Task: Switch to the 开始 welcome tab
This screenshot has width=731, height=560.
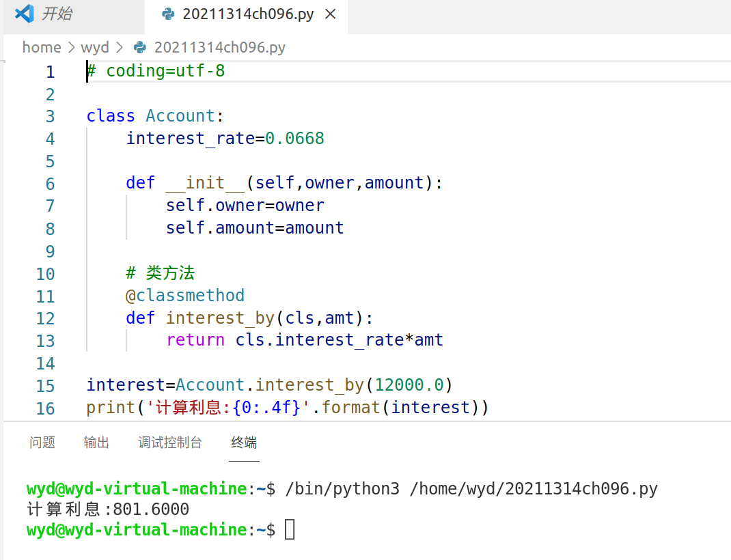Action: (x=57, y=14)
